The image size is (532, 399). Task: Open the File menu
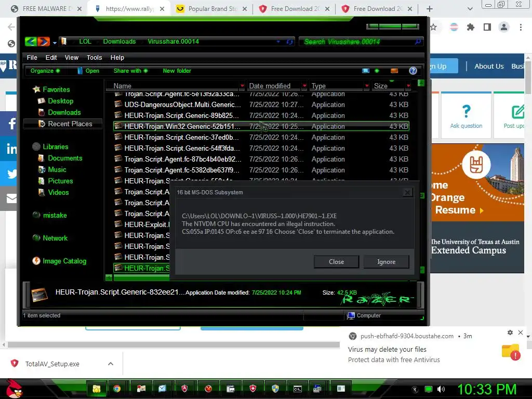coord(32,57)
